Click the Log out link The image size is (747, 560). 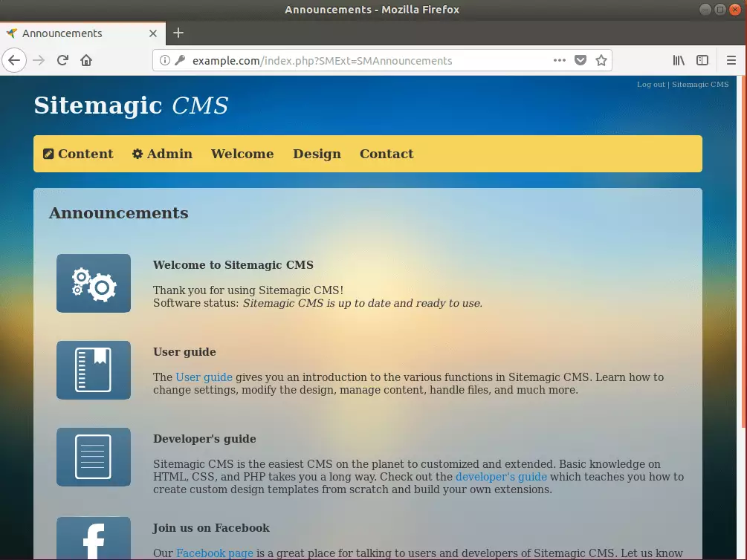coord(651,84)
